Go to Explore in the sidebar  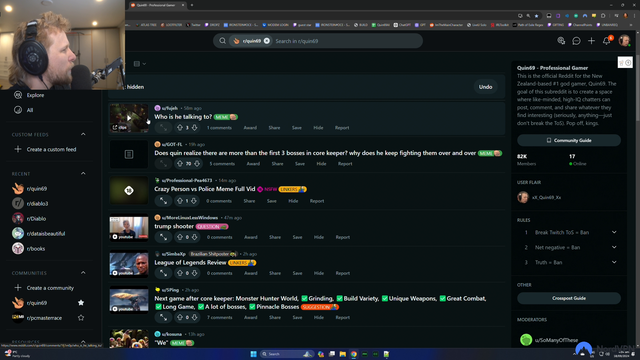(36, 95)
